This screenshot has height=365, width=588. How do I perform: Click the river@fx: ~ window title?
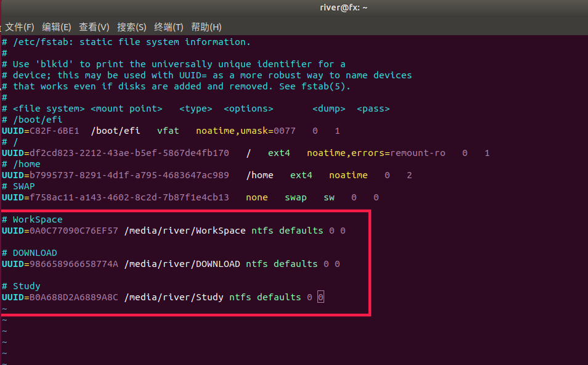[x=343, y=7]
